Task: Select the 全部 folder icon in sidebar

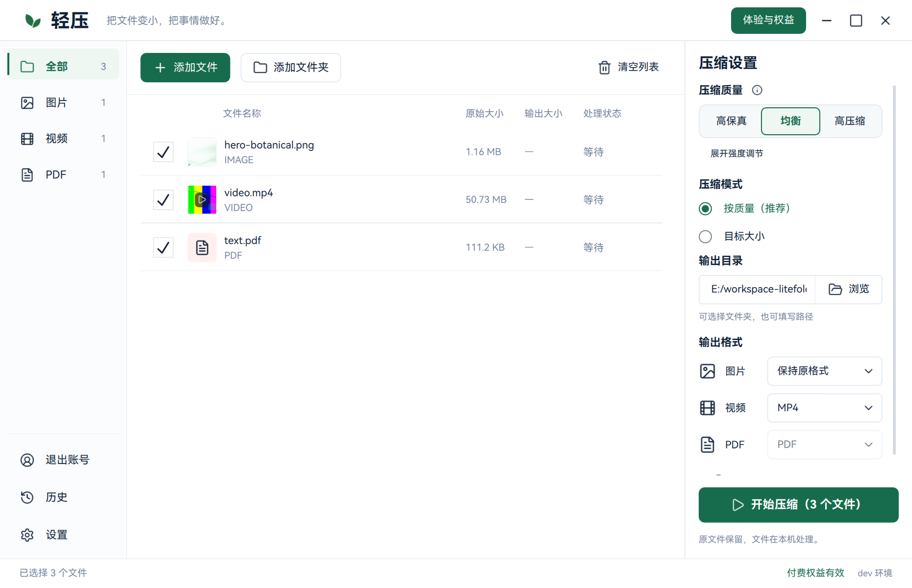Action: tap(27, 67)
